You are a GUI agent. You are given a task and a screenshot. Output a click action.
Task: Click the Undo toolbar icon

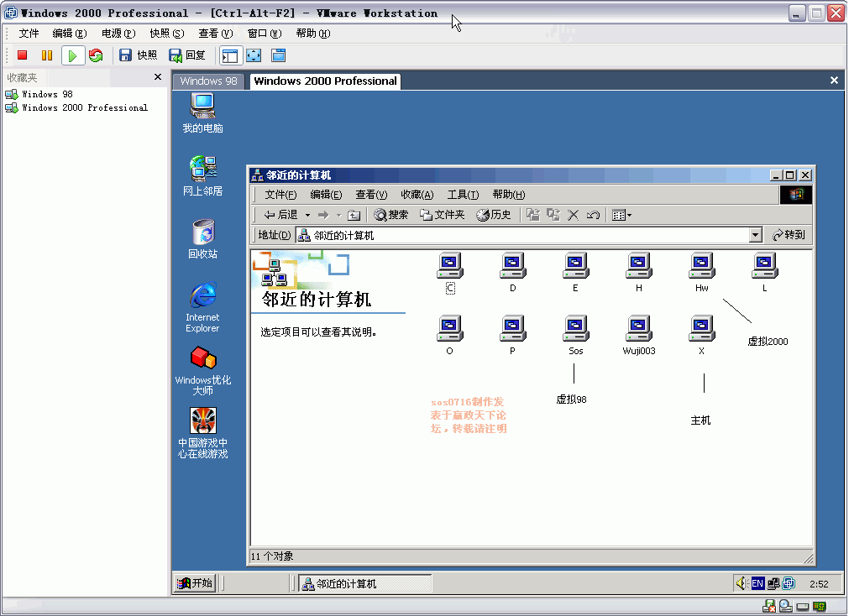tap(593, 215)
